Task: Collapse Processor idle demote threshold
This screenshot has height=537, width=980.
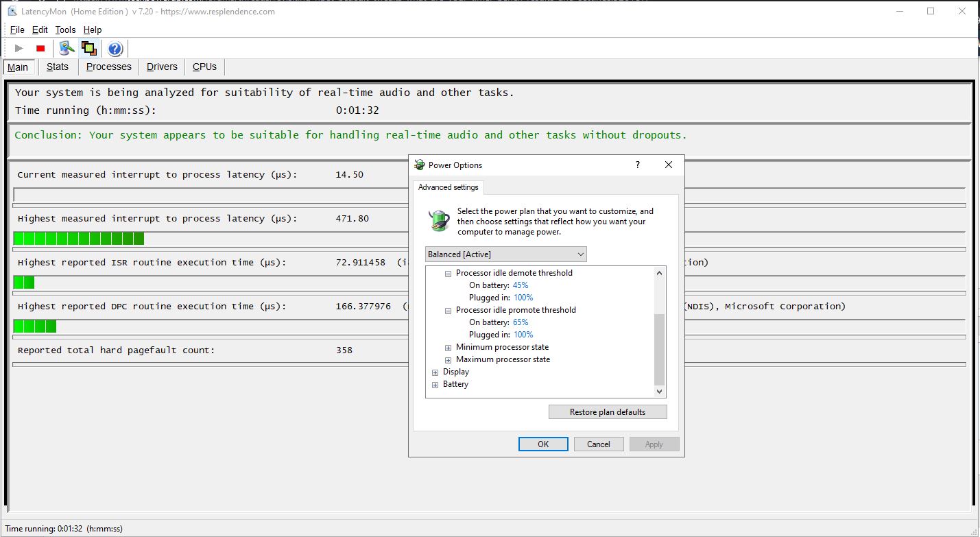Action: pos(448,273)
